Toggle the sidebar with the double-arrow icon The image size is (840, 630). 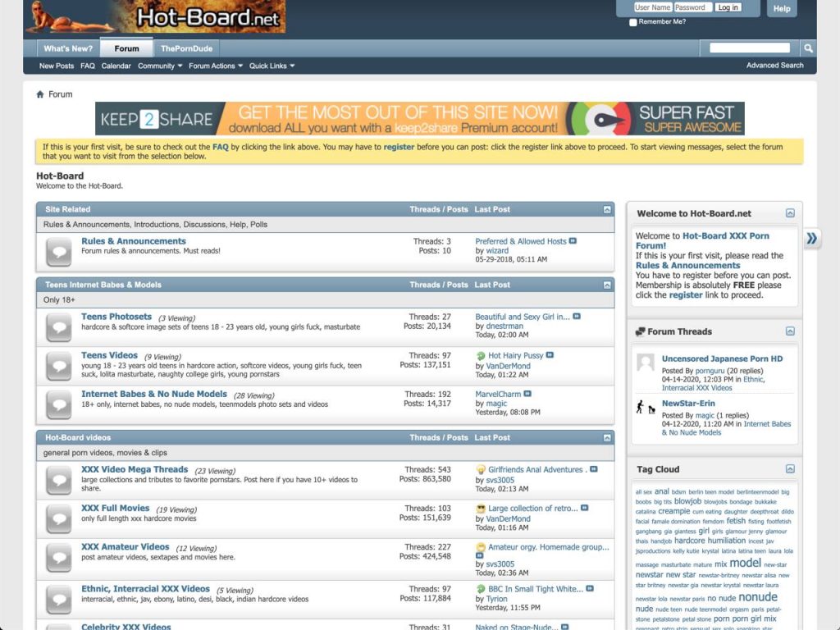(x=811, y=239)
